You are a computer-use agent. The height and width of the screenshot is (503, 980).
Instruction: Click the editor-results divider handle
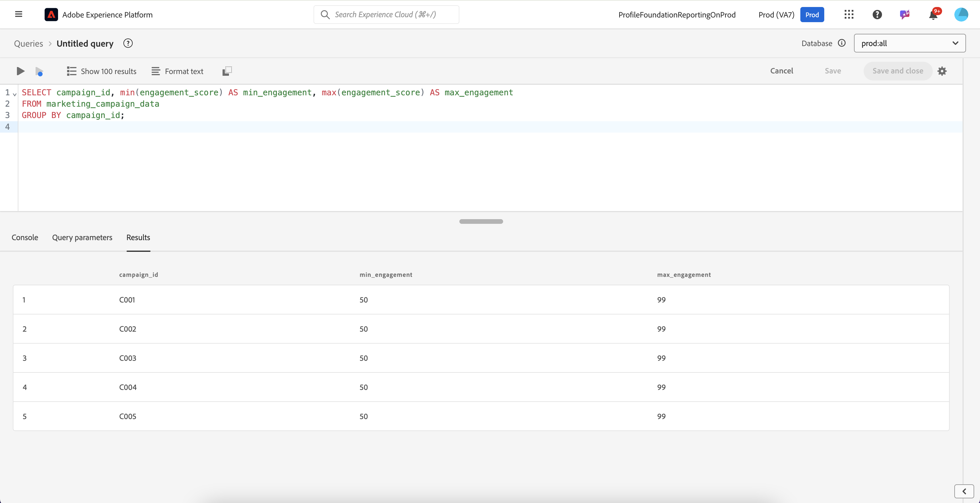(481, 221)
